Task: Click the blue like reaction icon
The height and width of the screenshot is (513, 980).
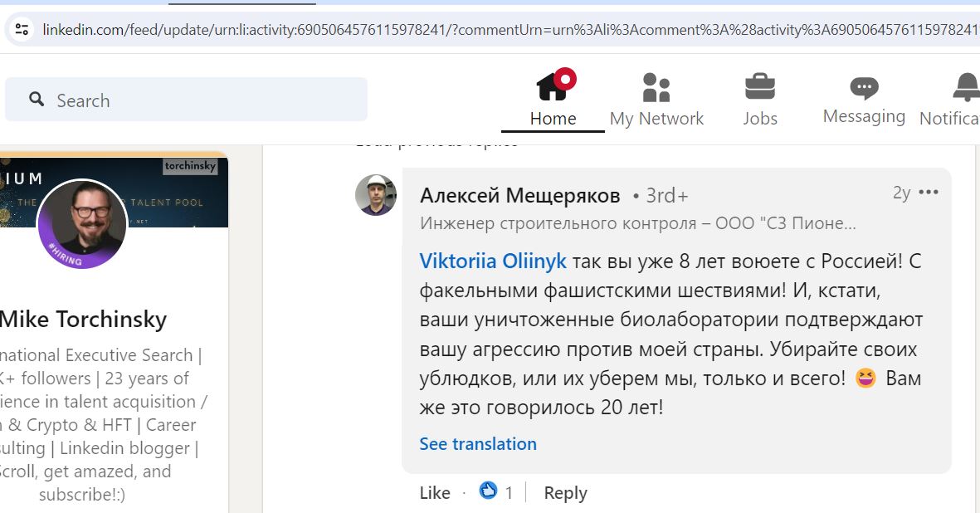Action: point(488,491)
